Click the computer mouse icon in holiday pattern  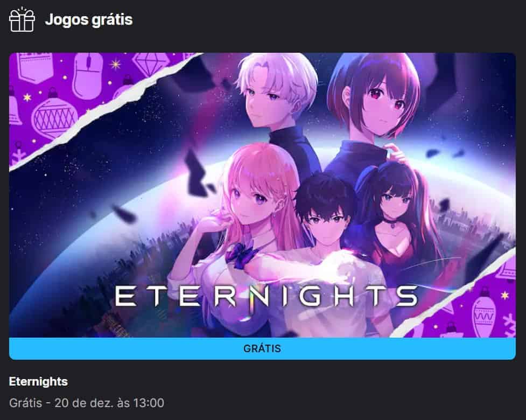pyautogui.click(x=88, y=76)
